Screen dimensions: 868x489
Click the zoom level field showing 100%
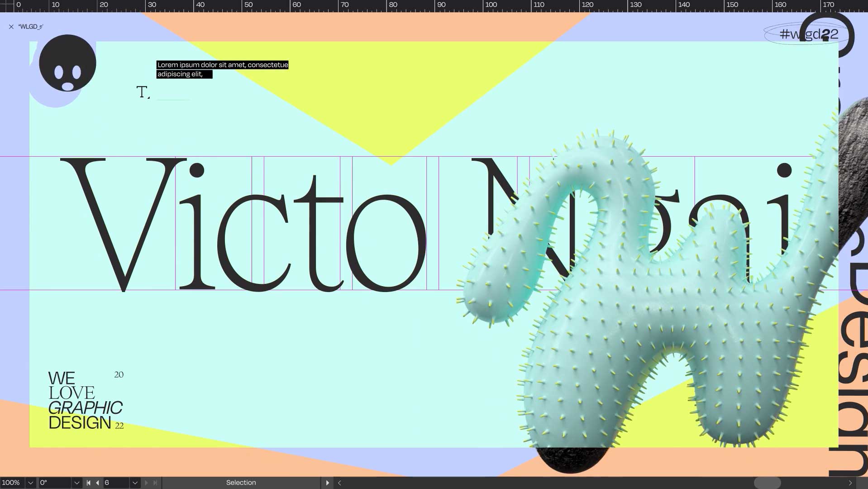click(12, 483)
